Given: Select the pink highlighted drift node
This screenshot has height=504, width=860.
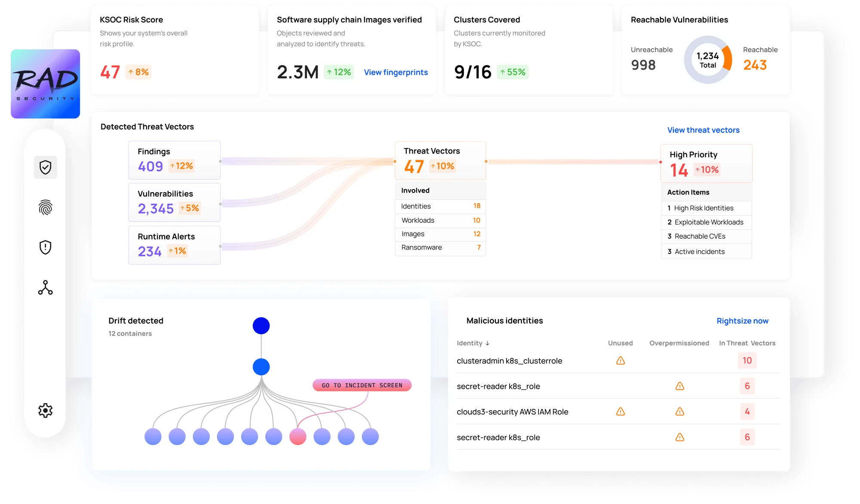Looking at the screenshot, I should tap(297, 436).
